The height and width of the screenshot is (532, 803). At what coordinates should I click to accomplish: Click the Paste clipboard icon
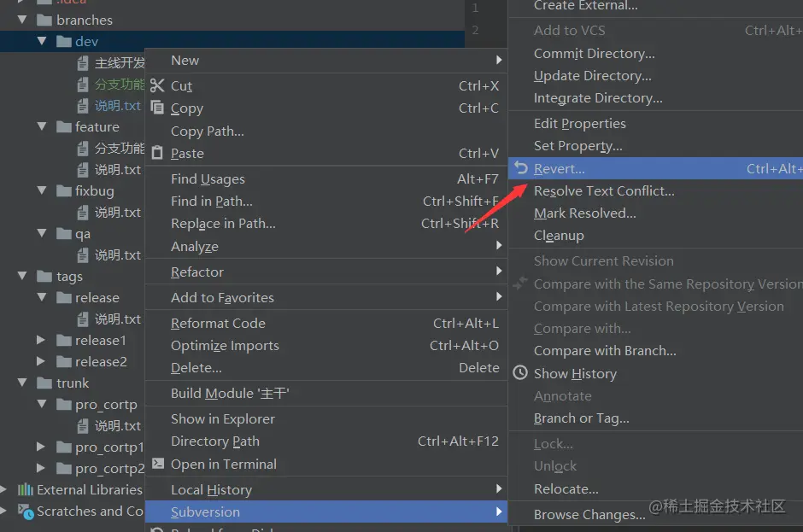coord(157,153)
